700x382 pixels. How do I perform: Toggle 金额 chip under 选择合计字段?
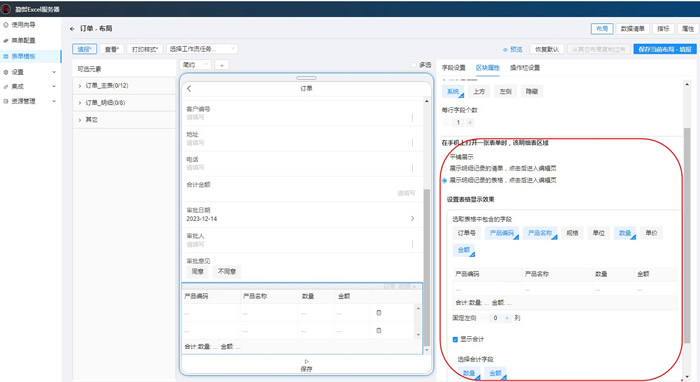click(496, 373)
